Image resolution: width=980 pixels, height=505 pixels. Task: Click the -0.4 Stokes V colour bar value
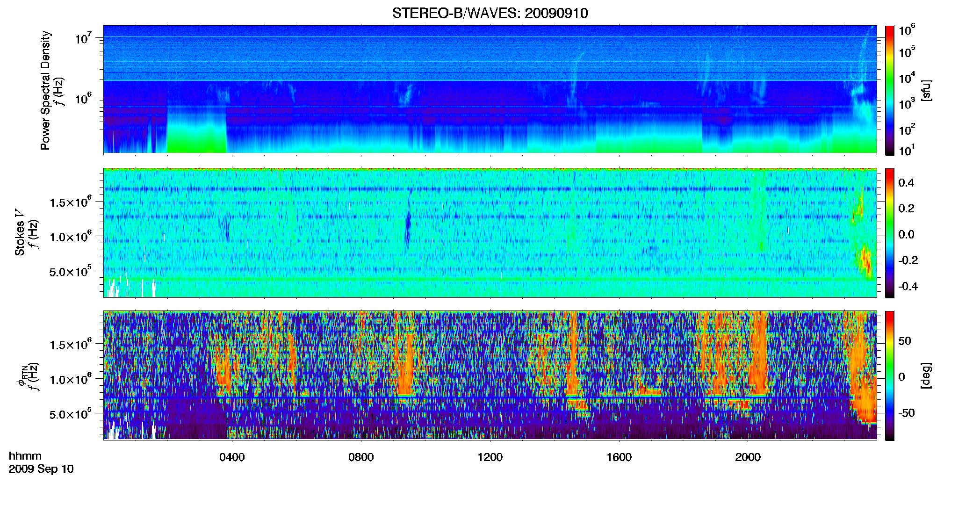tap(908, 287)
